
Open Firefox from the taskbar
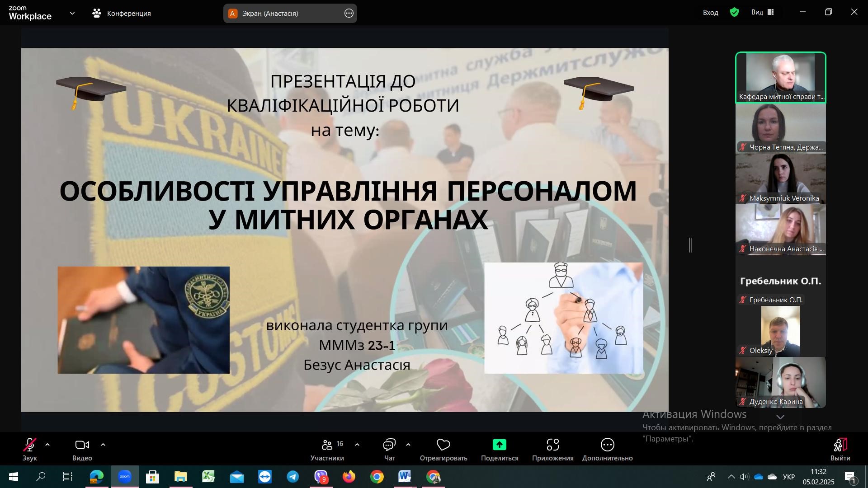click(349, 477)
